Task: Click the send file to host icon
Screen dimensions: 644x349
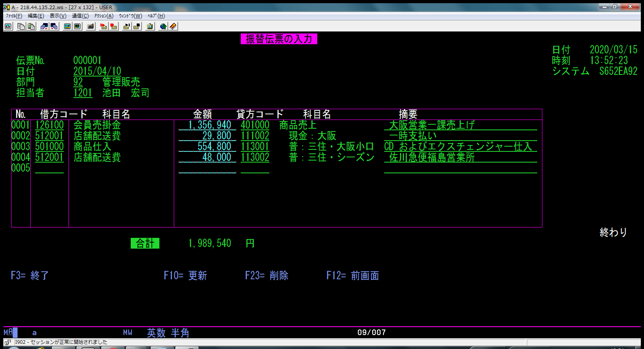Action: pyautogui.click(x=44, y=26)
